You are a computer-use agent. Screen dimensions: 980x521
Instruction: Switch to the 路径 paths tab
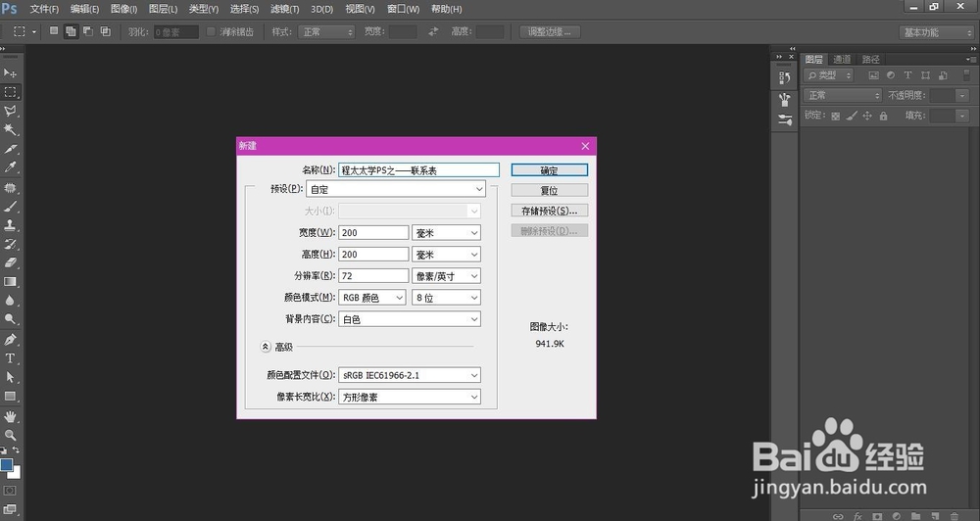tap(870, 60)
